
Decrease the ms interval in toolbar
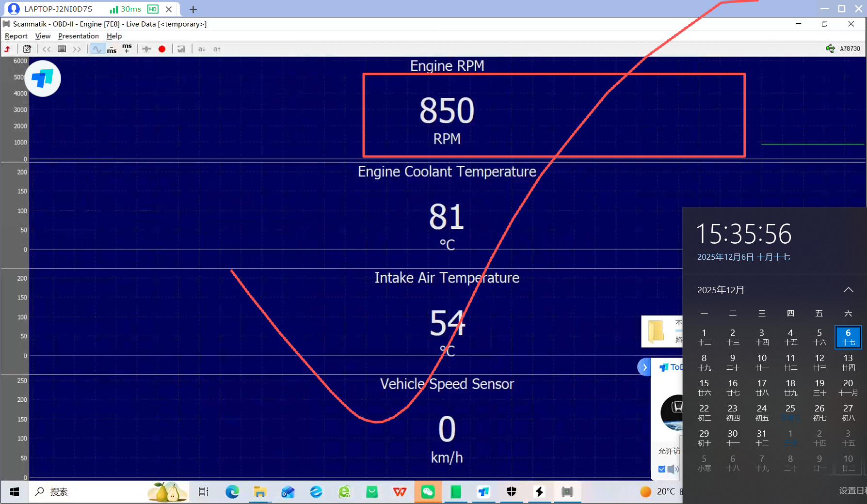click(x=112, y=49)
